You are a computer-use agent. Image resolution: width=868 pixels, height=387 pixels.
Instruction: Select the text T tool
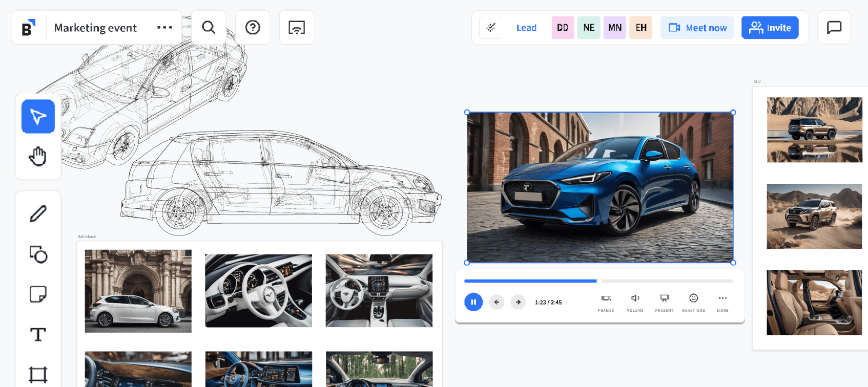38,335
